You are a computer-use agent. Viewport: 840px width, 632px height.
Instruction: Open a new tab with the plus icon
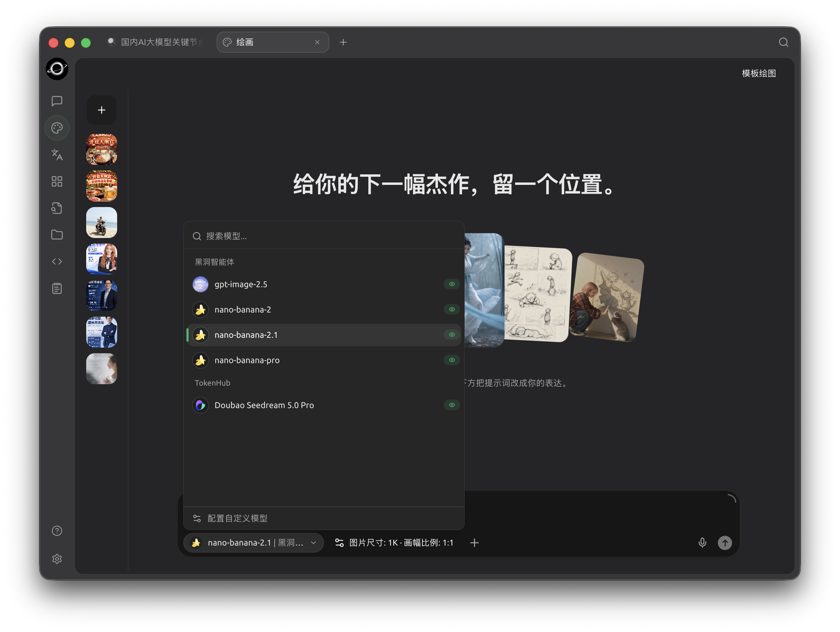(x=343, y=42)
